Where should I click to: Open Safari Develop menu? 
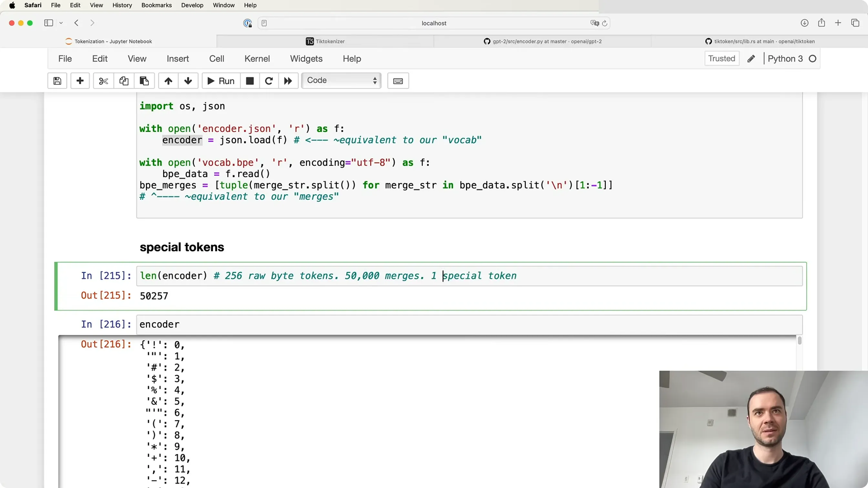point(192,5)
